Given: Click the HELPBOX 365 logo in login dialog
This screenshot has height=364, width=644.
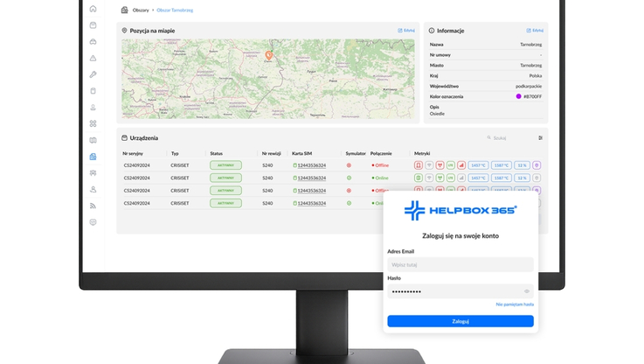Looking at the screenshot, I should click(x=460, y=210).
